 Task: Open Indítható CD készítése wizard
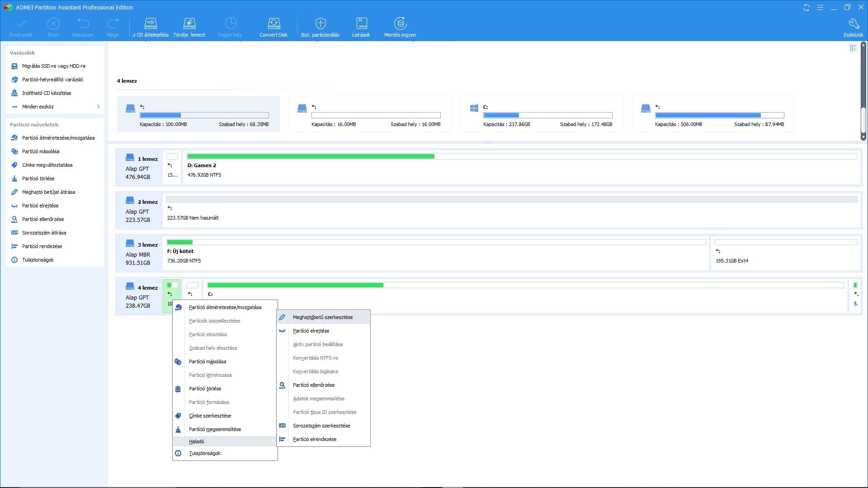coord(47,93)
